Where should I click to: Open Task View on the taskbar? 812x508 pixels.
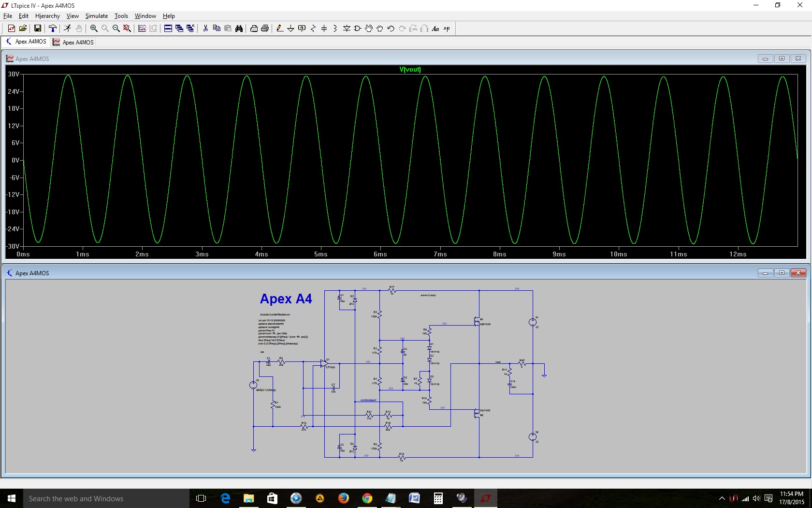coord(201,498)
